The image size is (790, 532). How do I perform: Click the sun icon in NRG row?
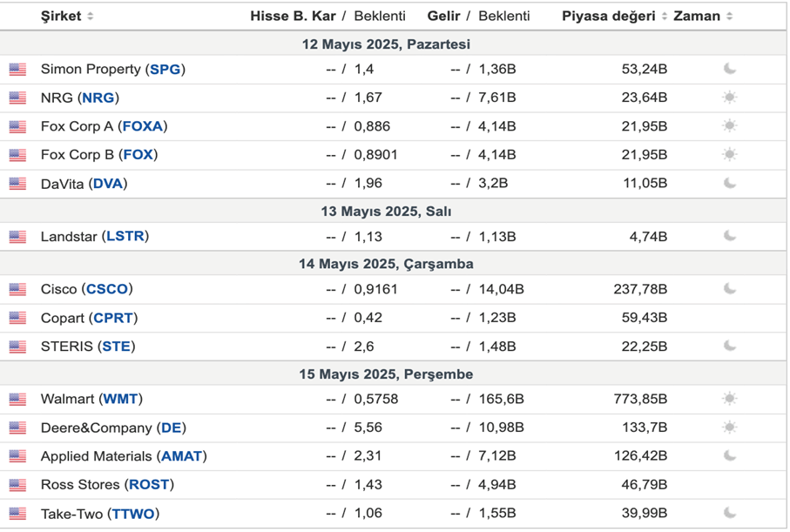point(730,98)
